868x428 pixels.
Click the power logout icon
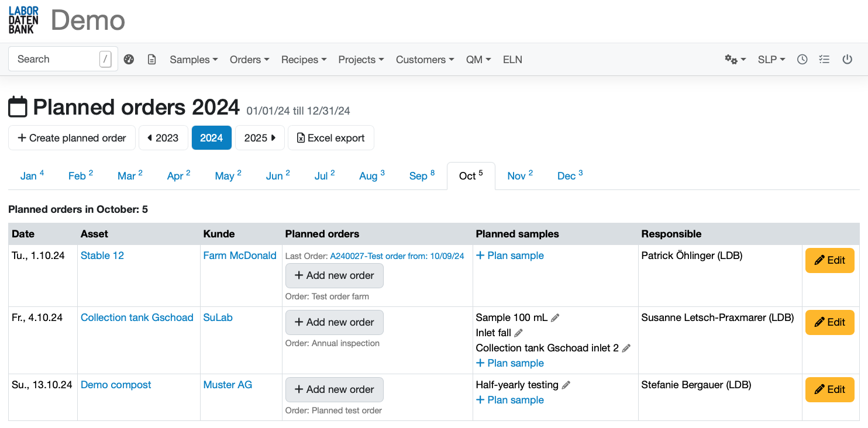click(x=847, y=60)
